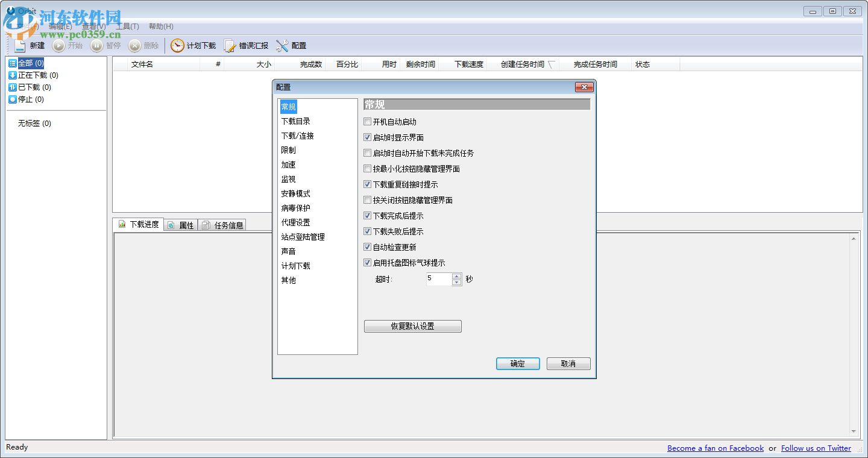868x458 pixels.
Task: Uncheck 自动检查更新 option
Action: point(367,246)
